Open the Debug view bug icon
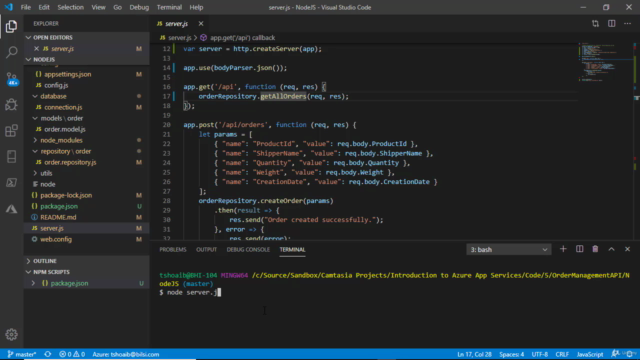The height and width of the screenshot is (360, 640). point(11,104)
